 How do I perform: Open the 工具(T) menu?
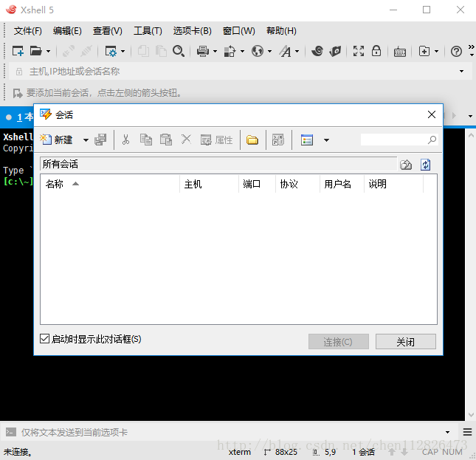148,31
